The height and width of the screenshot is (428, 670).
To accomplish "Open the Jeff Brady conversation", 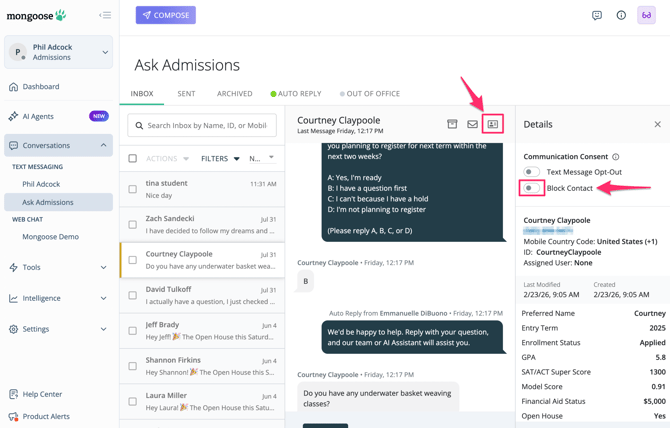I will pos(202,331).
